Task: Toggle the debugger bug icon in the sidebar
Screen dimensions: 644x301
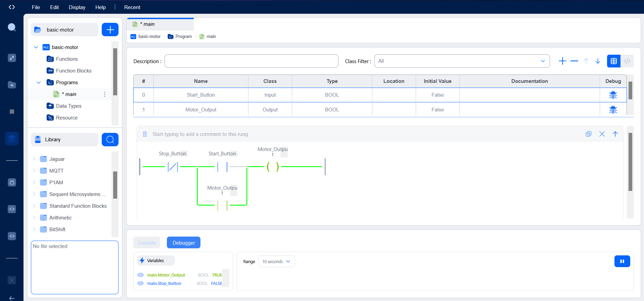Action: (12, 138)
